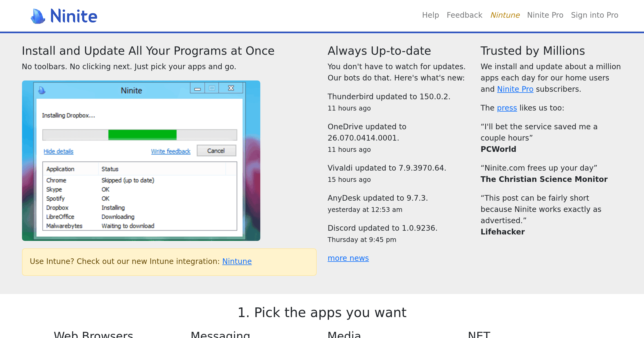The width and height of the screenshot is (644, 338).
Task: Click the "Ninite.com frees up your day" quote
Action: (539, 168)
